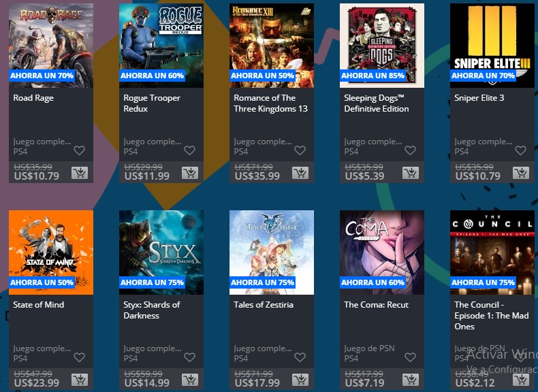Add Tales of Zestiria to cart

300,380
